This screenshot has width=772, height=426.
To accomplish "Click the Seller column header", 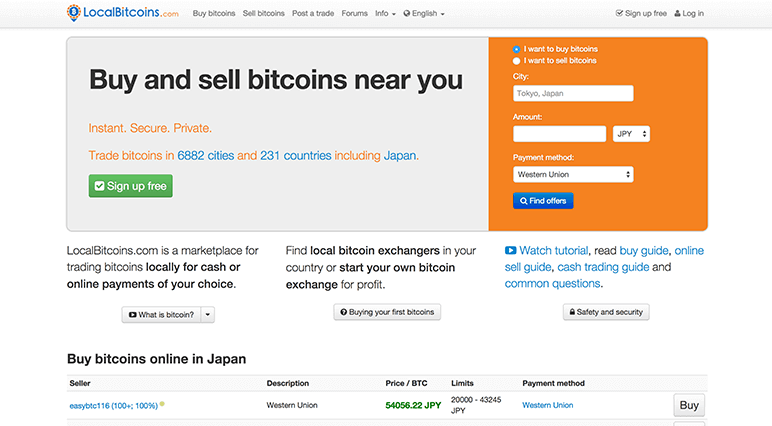I will click(80, 383).
